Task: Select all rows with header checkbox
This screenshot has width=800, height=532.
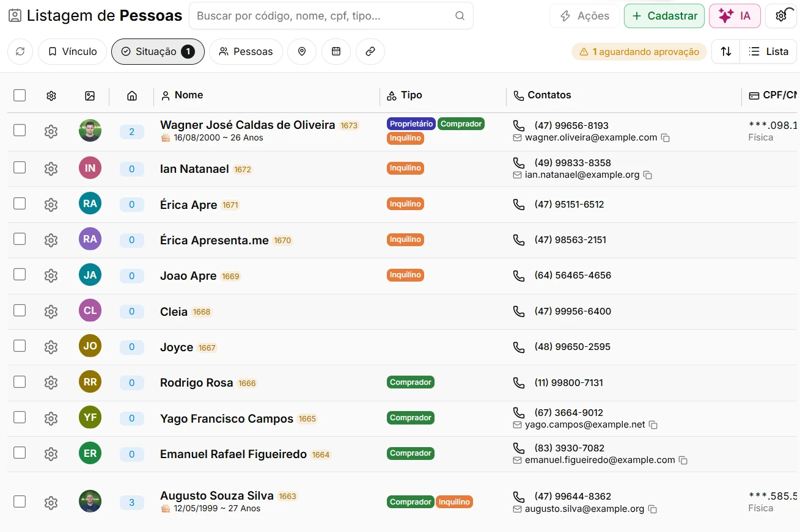Action: 20,95
